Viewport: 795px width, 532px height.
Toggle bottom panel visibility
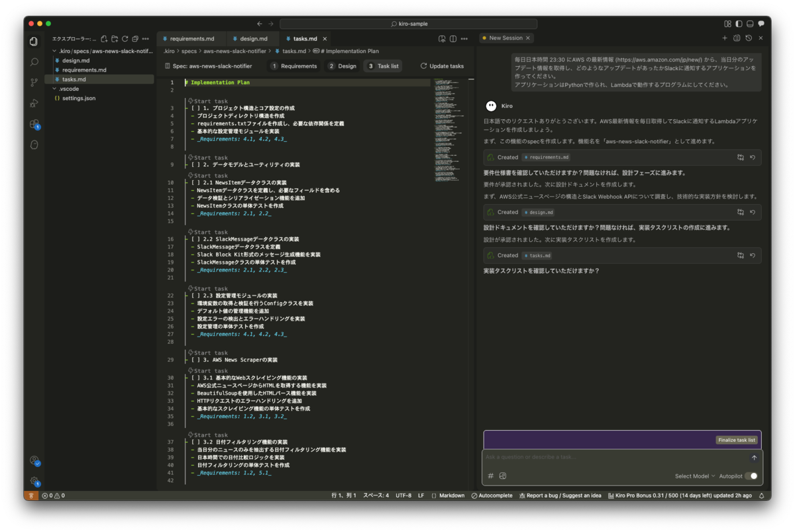coord(750,23)
